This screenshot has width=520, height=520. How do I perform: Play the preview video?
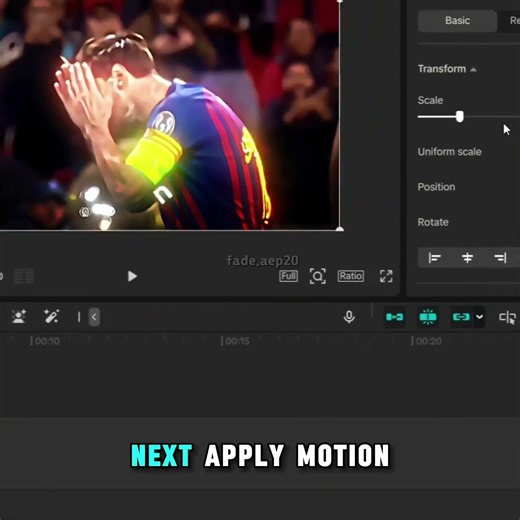(132, 276)
